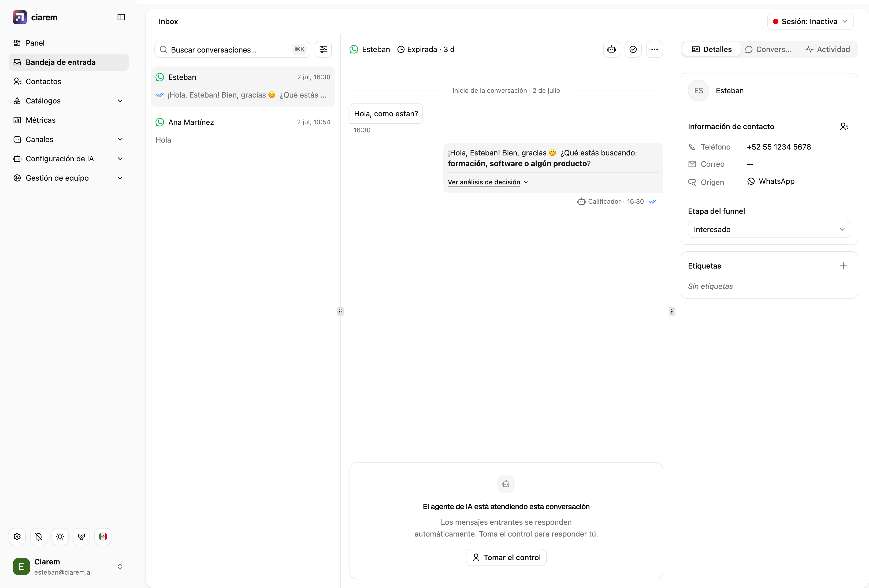This screenshot has width=869, height=588.
Task: Open Métricas in the sidebar
Action: tap(68, 120)
